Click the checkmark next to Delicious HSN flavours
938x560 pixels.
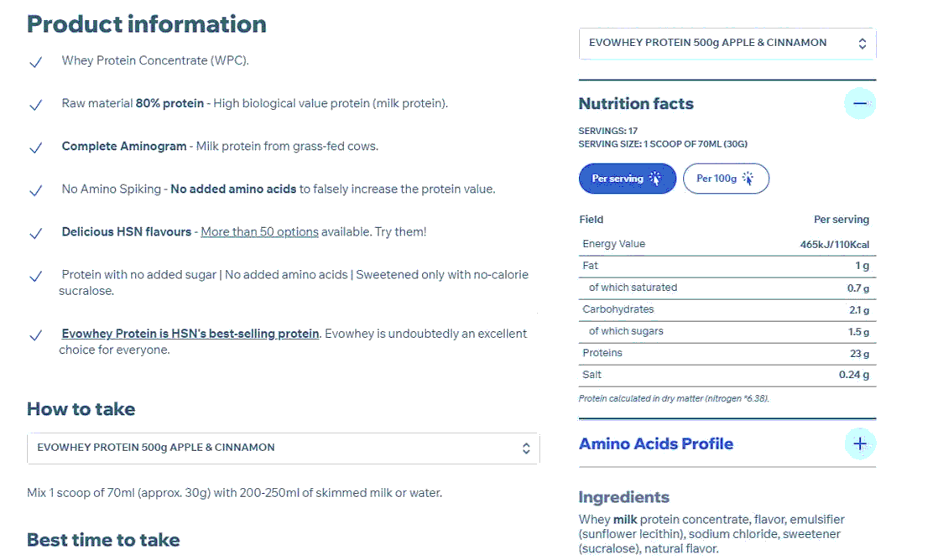point(35,233)
